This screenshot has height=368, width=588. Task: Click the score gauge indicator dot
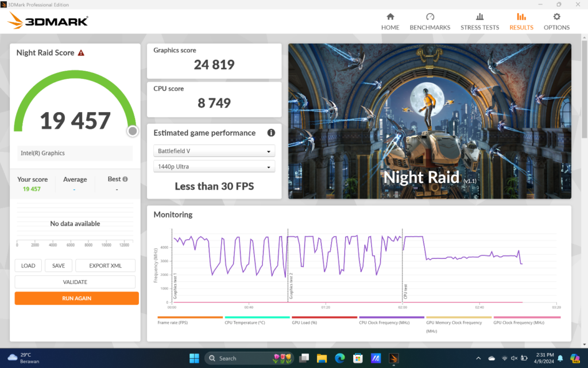click(x=132, y=131)
